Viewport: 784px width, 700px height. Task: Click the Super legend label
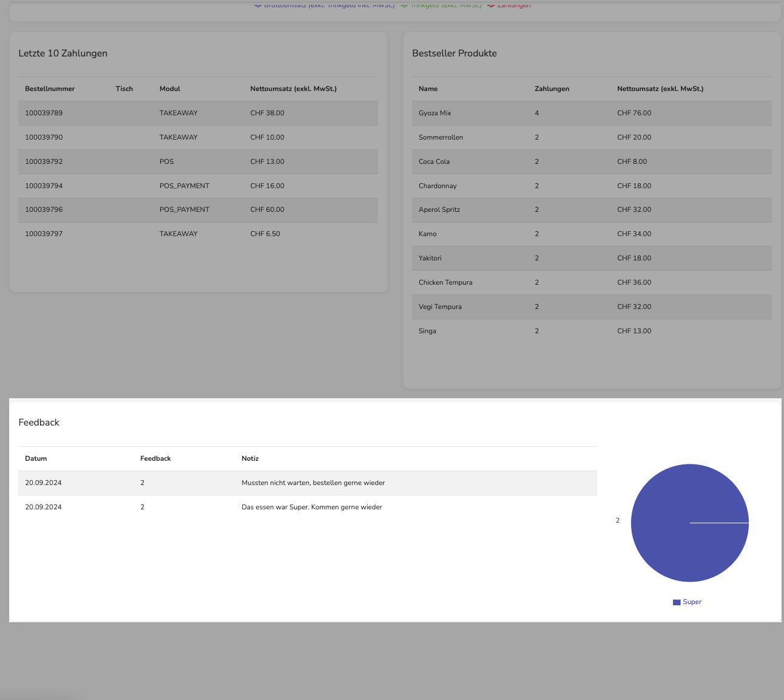[692, 602]
